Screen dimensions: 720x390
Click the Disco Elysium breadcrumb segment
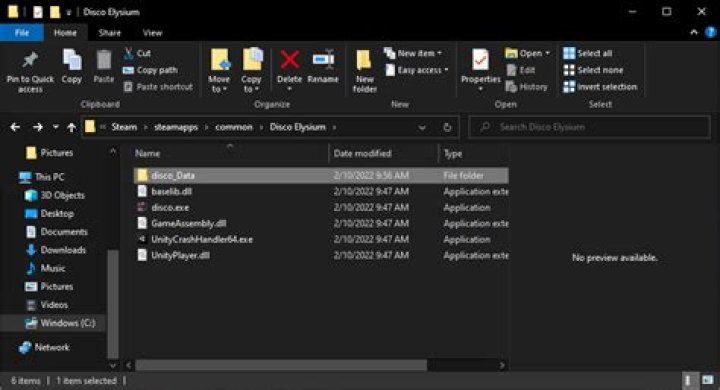click(x=298, y=127)
